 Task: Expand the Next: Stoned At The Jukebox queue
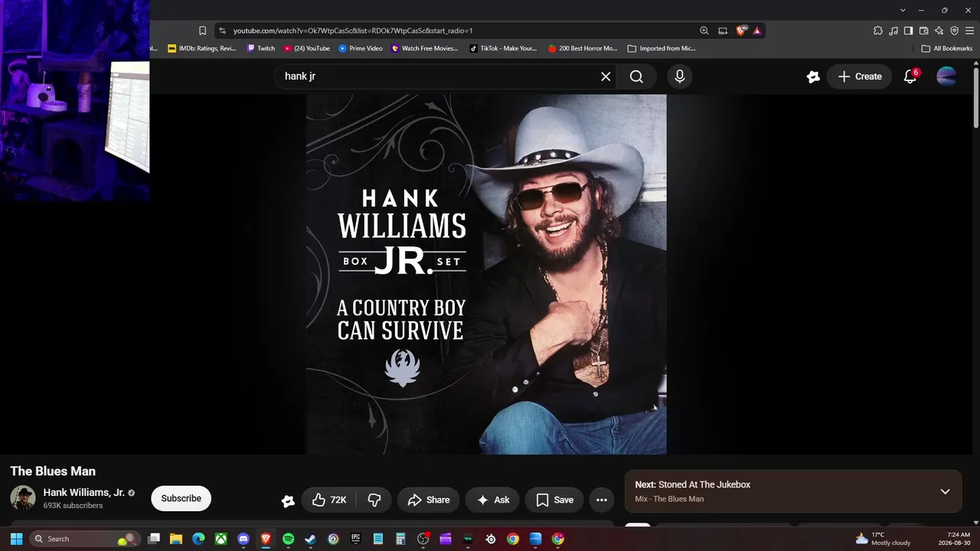tap(945, 491)
